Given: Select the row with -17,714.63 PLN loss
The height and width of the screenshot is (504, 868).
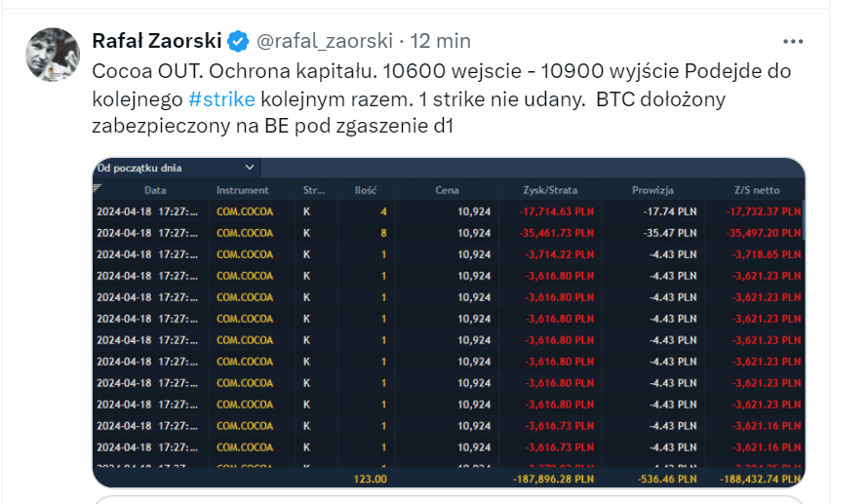Looking at the screenshot, I should (449, 212).
